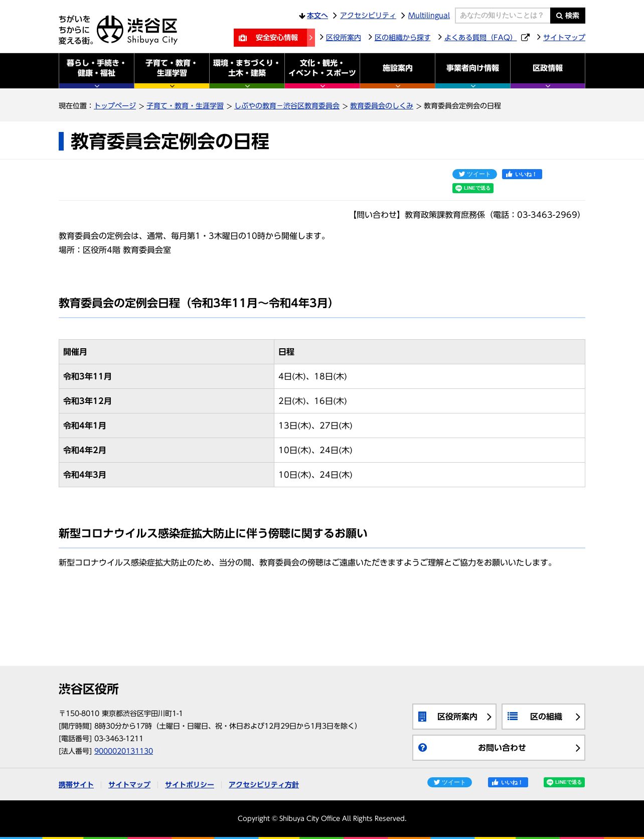The width and height of the screenshot is (644, 839).
Task: Expand 子育て・教育・生涯学習 menu
Action: pyautogui.click(x=172, y=71)
